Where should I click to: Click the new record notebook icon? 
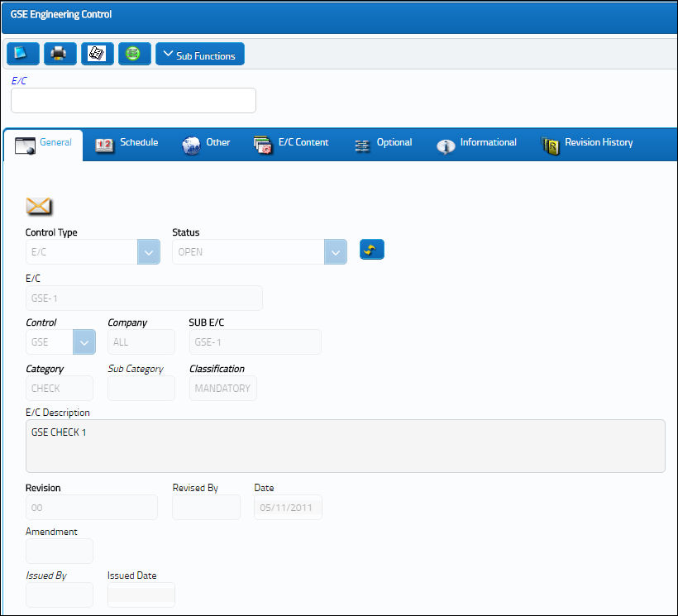click(x=23, y=54)
